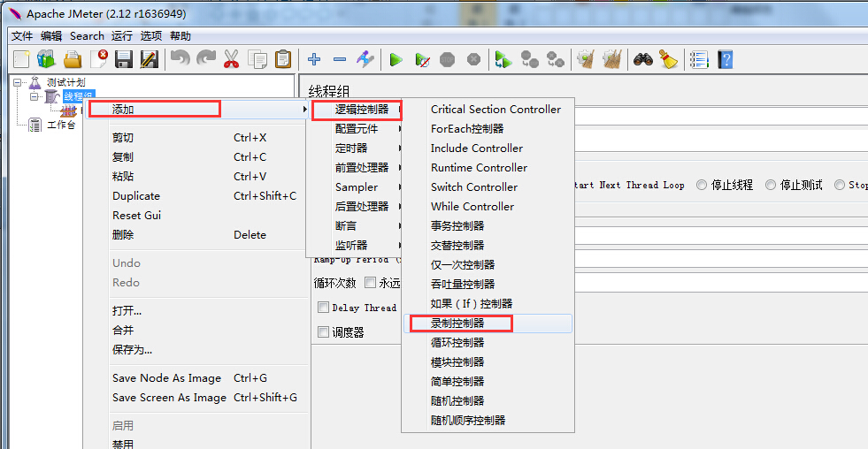Select 工作台 in the tree

61,126
